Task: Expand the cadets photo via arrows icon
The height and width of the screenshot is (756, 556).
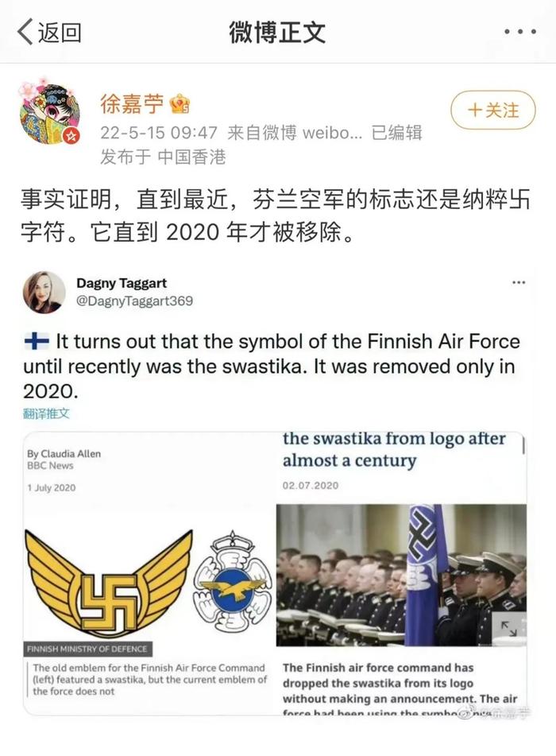Action: (509, 628)
